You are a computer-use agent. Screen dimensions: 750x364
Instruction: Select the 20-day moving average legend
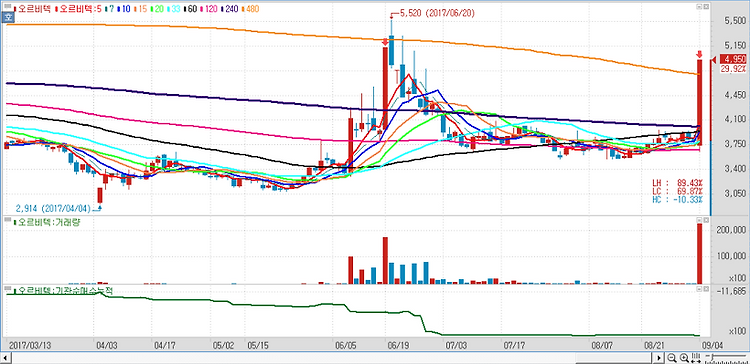(157, 9)
